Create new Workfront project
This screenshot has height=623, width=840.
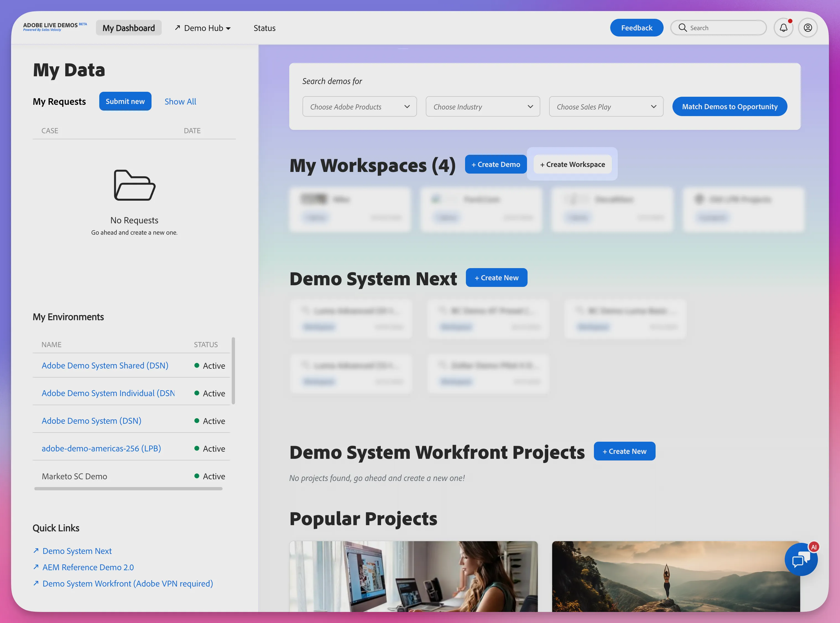[624, 451]
